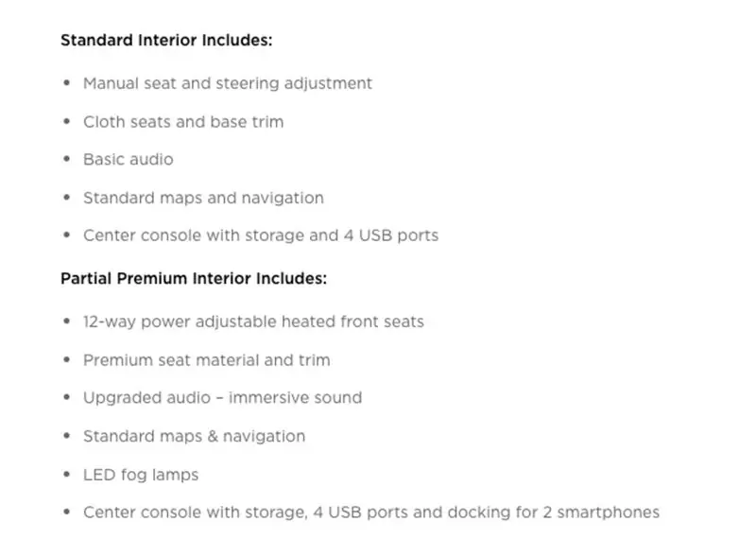Click the 'Standard Interior Includes:' heading
This screenshot has height=539, width=756.
(x=166, y=40)
